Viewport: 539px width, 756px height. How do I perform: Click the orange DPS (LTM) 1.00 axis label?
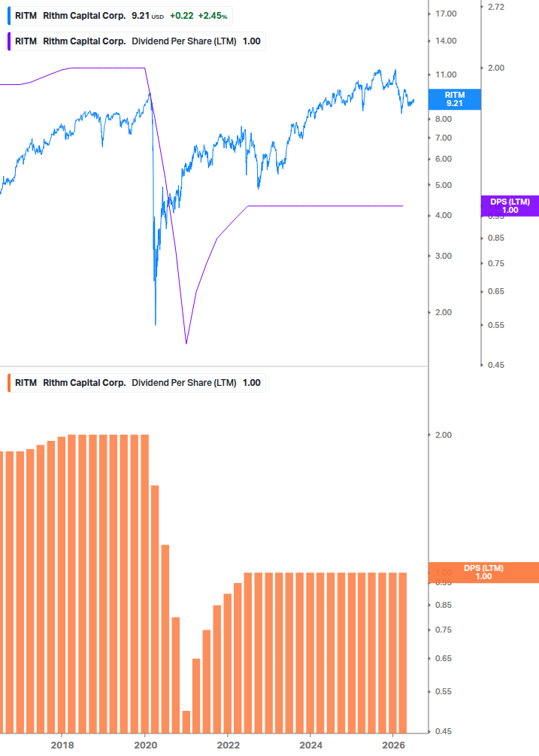[483, 572]
